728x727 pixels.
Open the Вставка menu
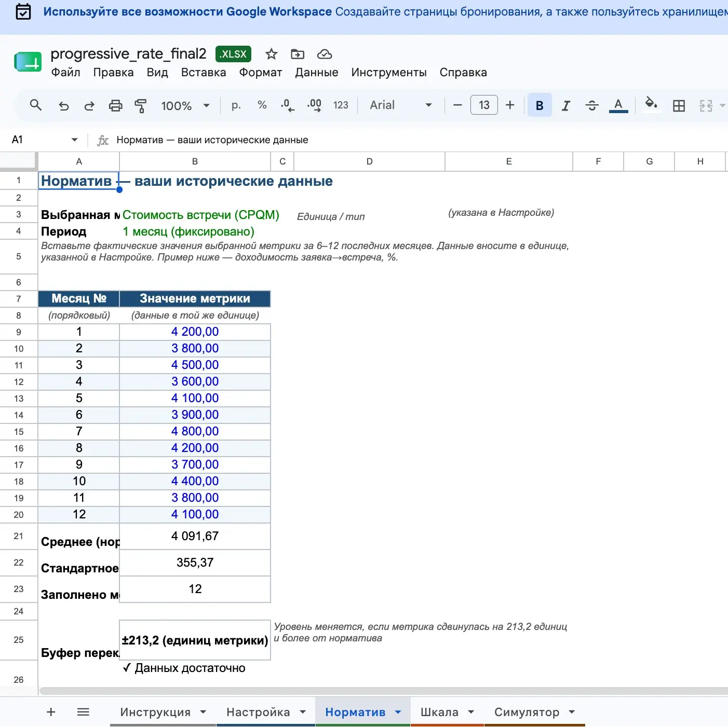204,73
